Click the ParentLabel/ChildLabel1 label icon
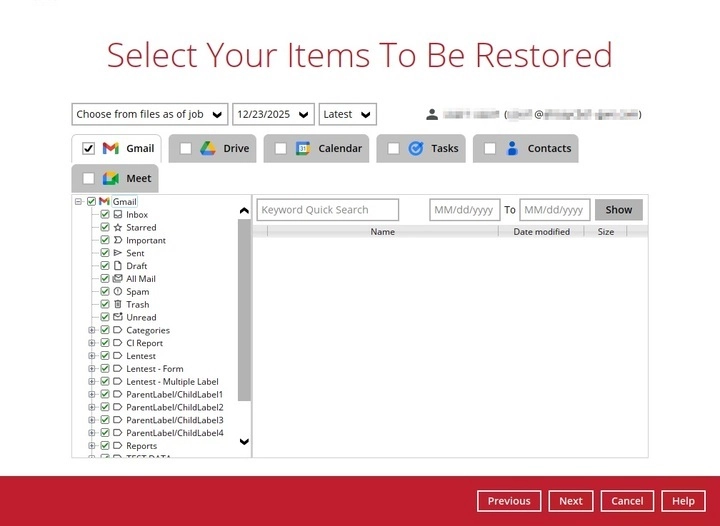 (x=118, y=394)
